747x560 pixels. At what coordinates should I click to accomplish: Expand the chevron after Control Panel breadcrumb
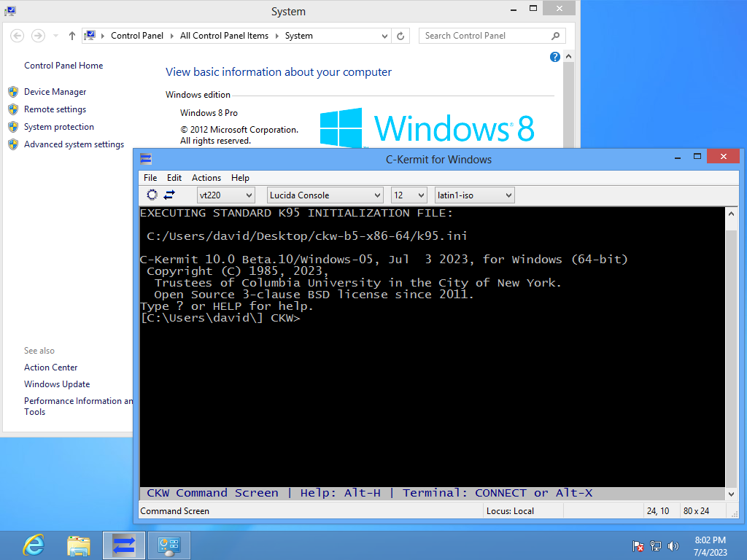point(172,36)
